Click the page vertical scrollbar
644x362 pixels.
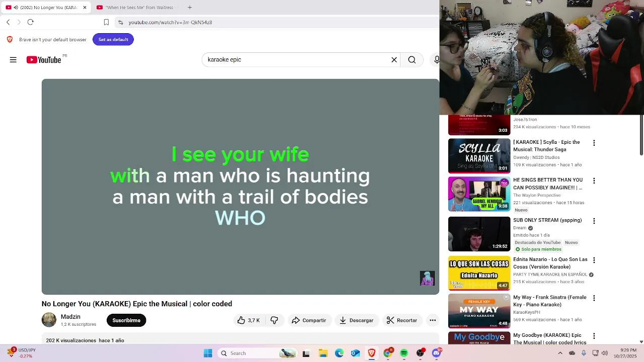641,136
